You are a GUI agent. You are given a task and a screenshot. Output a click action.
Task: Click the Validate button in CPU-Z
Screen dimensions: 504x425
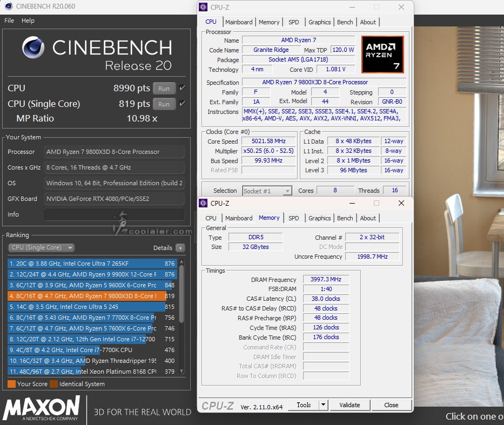350,405
